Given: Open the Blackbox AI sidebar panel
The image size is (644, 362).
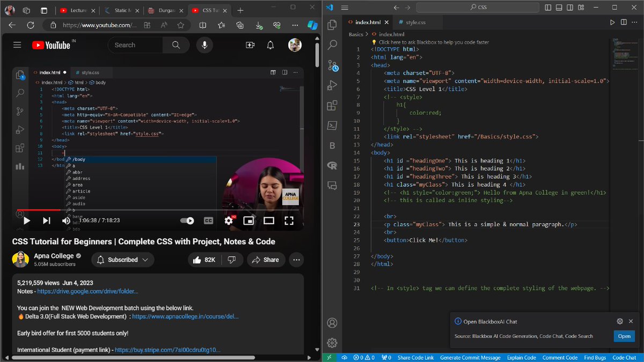Looking at the screenshot, I should click(x=332, y=145).
